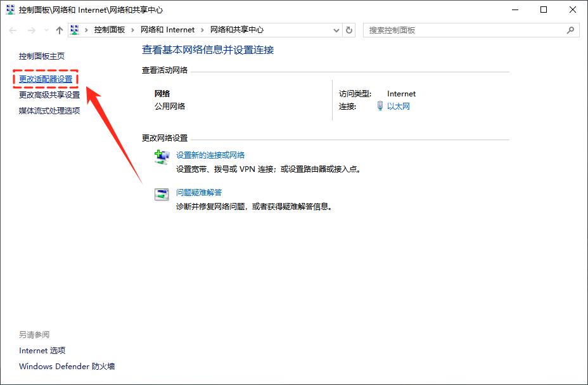Click the control panel icon in address bar
The image size is (588, 385).
tap(75, 30)
